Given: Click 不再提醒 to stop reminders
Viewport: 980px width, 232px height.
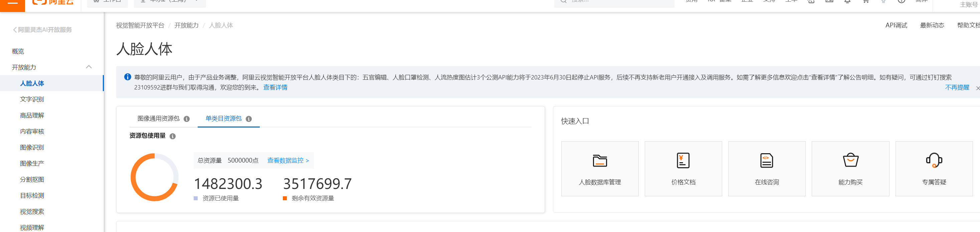Looking at the screenshot, I should pyautogui.click(x=957, y=87).
